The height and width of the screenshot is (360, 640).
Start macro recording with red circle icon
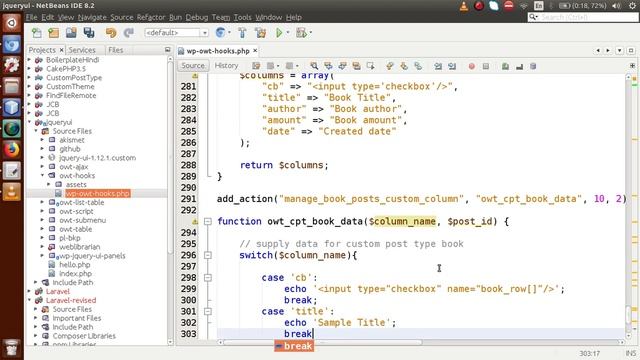click(x=471, y=66)
